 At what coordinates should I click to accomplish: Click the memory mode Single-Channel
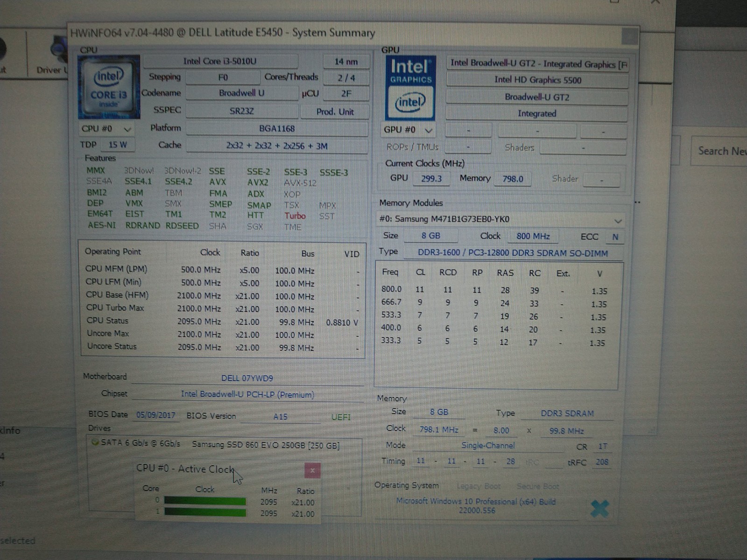(x=488, y=446)
